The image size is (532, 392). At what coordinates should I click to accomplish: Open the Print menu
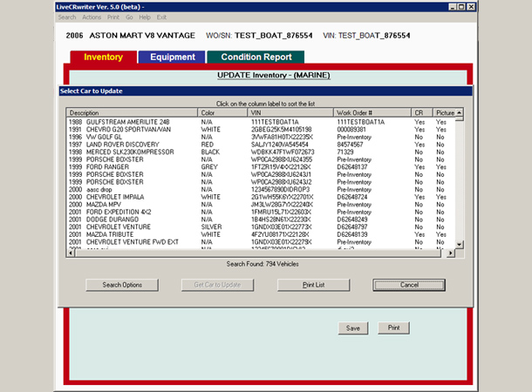click(113, 17)
